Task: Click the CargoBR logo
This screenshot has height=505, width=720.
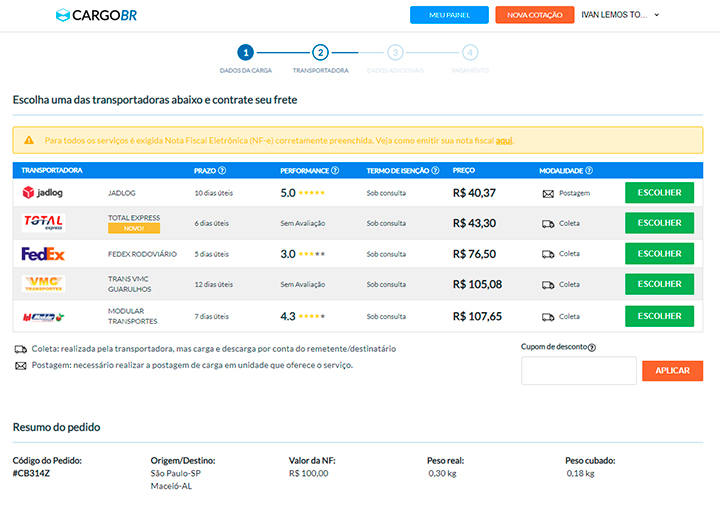Action: 95,15
